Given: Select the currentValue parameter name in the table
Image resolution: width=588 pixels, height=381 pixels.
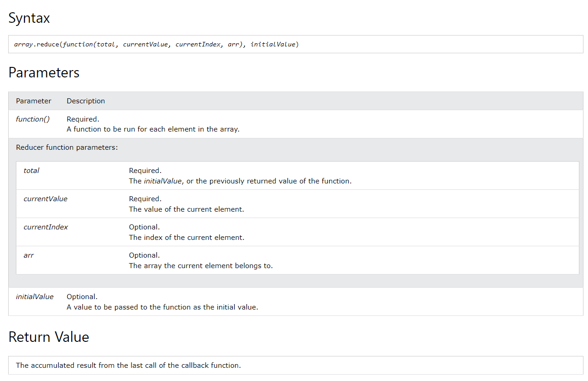Looking at the screenshot, I should click(x=45, y=199).
